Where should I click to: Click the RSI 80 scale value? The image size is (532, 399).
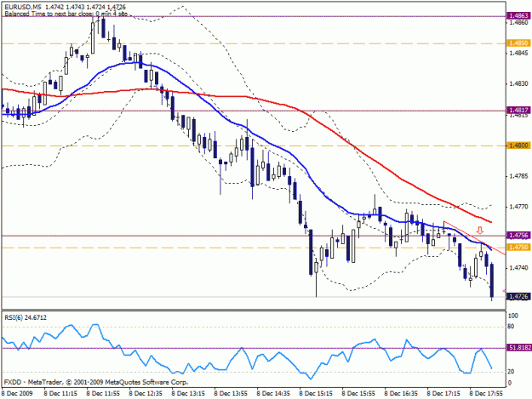pos(511,327)
